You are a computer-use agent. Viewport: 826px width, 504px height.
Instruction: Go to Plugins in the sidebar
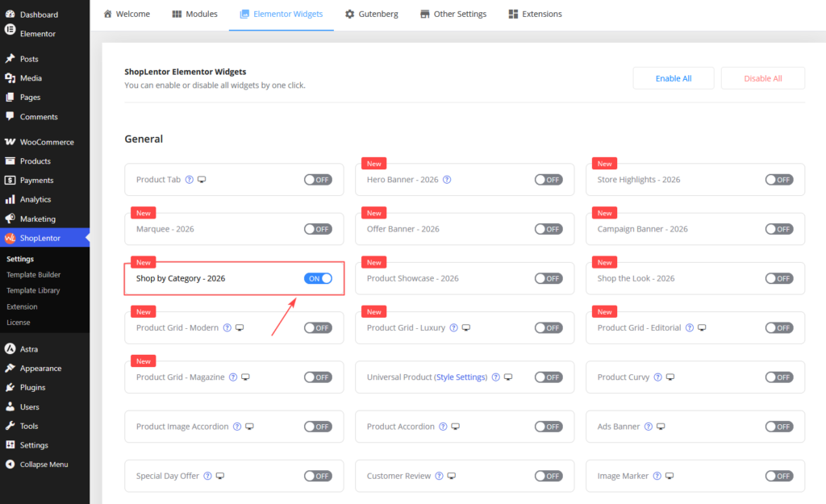(45, 387)
